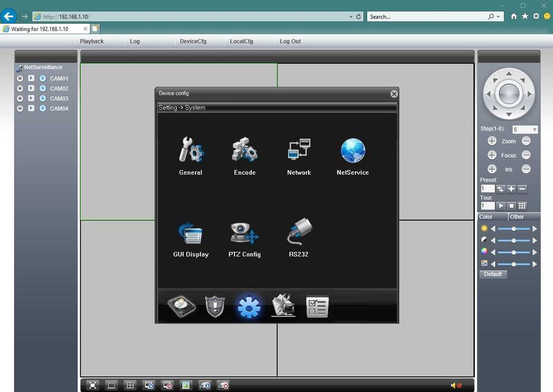Stop all local recording icon

tap(223, 385)
